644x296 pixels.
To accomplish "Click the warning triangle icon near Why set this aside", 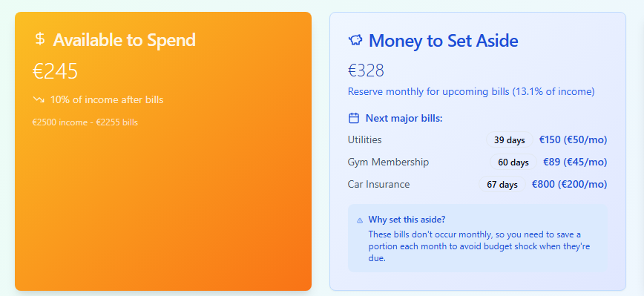I will coord(360,220).
